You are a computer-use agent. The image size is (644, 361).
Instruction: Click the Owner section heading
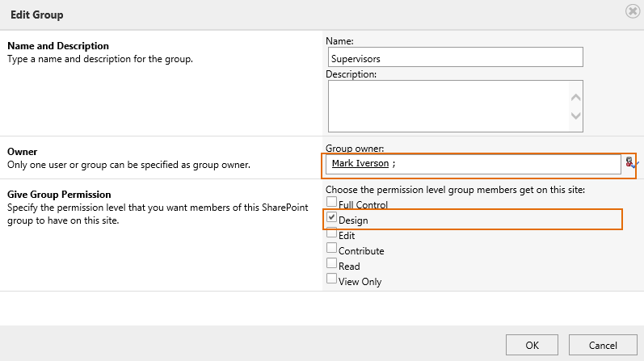point(22,152)
